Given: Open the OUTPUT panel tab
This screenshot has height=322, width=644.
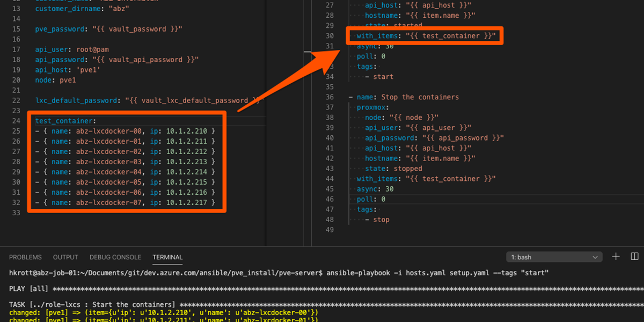Looking at the screenshot, I should 65,258.
